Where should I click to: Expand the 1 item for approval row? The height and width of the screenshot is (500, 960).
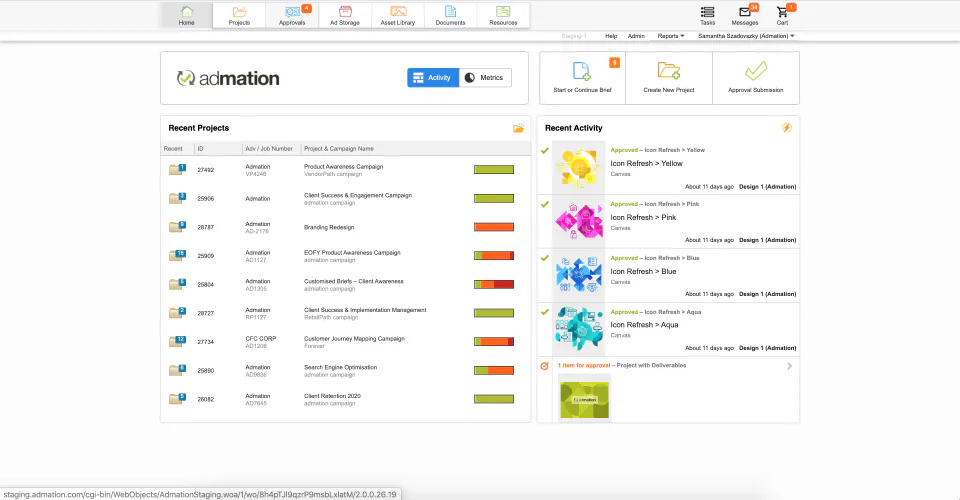pos(789,366)
